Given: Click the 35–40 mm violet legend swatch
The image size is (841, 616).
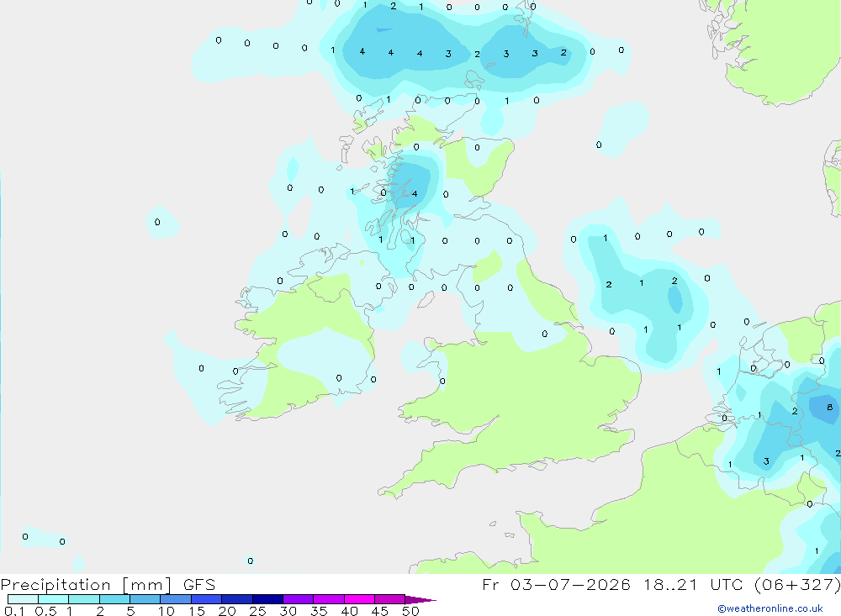Looking at the screenshot, I should [329, 599].
